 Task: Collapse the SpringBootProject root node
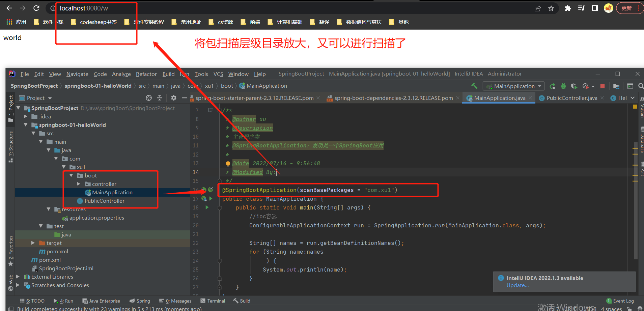[18, 108]
